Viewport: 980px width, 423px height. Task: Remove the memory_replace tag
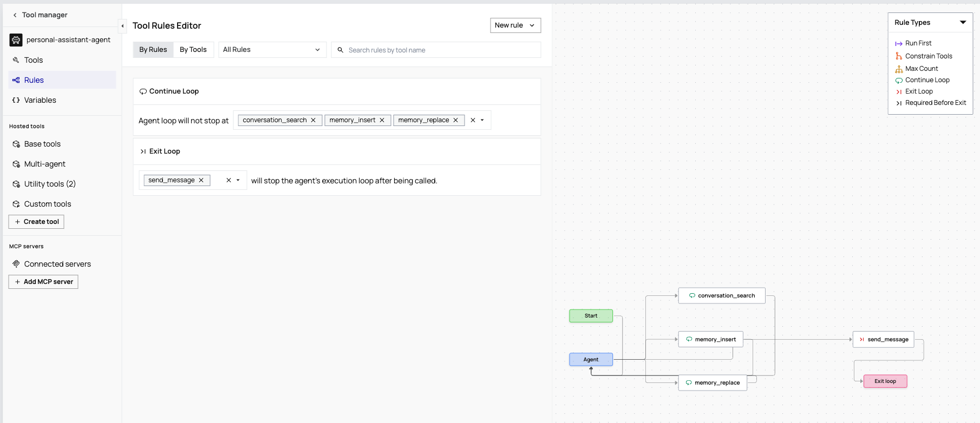tap(455, 120)
